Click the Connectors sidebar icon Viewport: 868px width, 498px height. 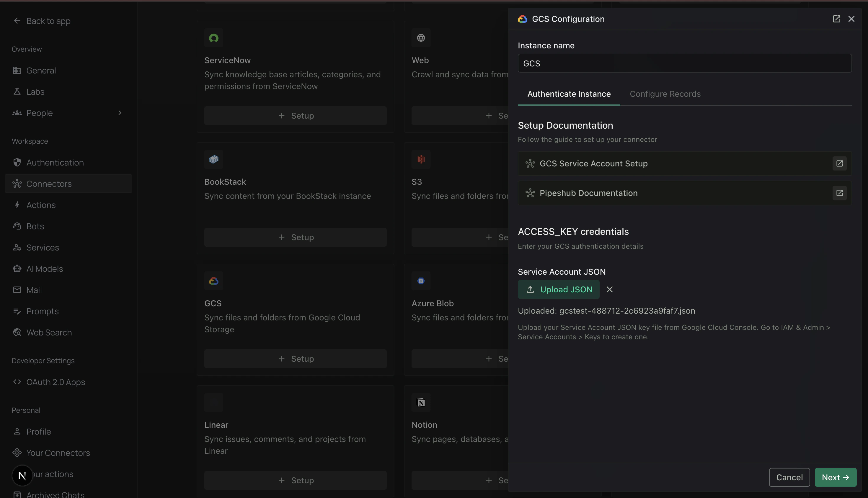click(17, 184)
